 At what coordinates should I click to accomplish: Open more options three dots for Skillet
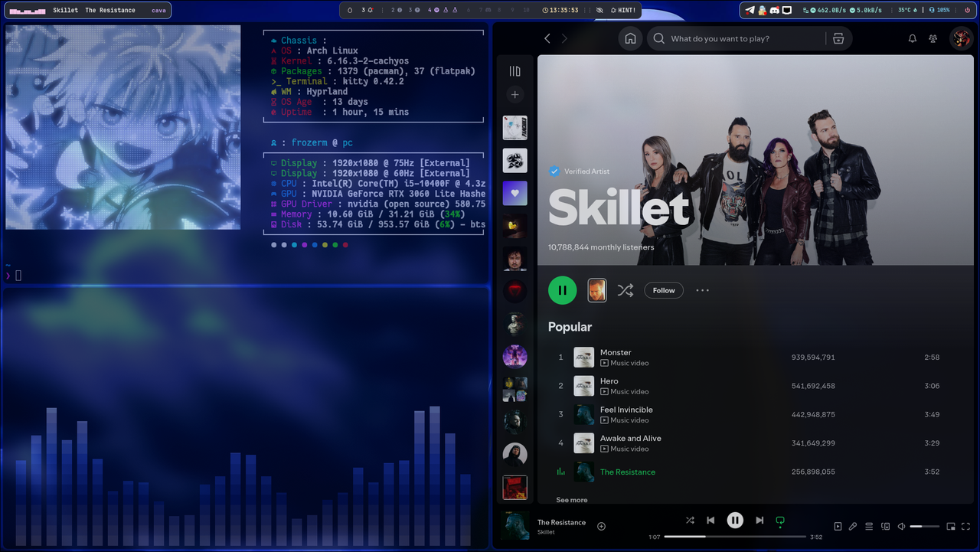coord(703,290)
